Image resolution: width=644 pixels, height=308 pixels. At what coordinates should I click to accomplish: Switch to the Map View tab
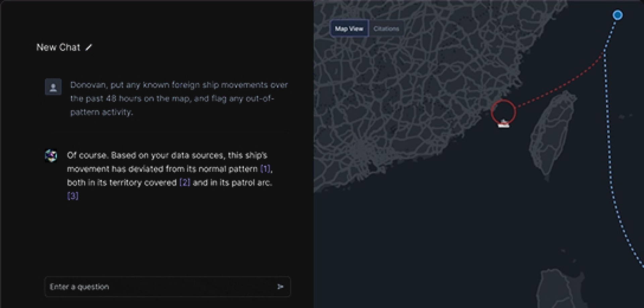tap(349, 29)
